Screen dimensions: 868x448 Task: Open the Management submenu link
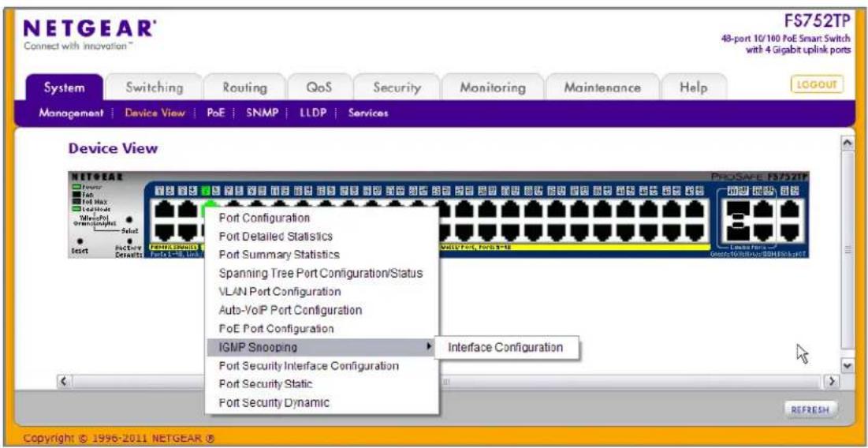pos(72,113)
